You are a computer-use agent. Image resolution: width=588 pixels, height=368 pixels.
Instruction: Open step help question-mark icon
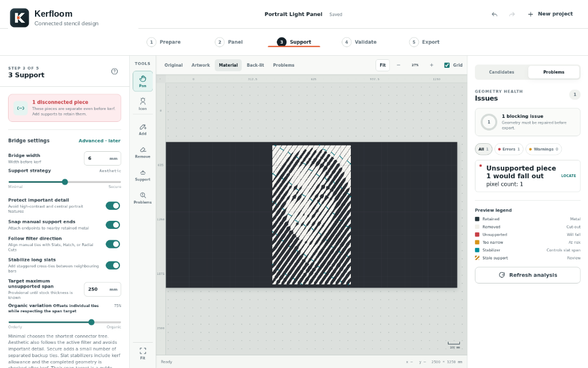point(114,71)
